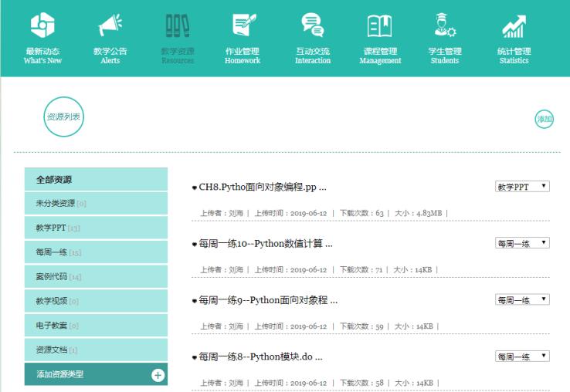Click the Statistics chart icon
The height and width of the screenshot is (392, 570).
click(514, 26)
